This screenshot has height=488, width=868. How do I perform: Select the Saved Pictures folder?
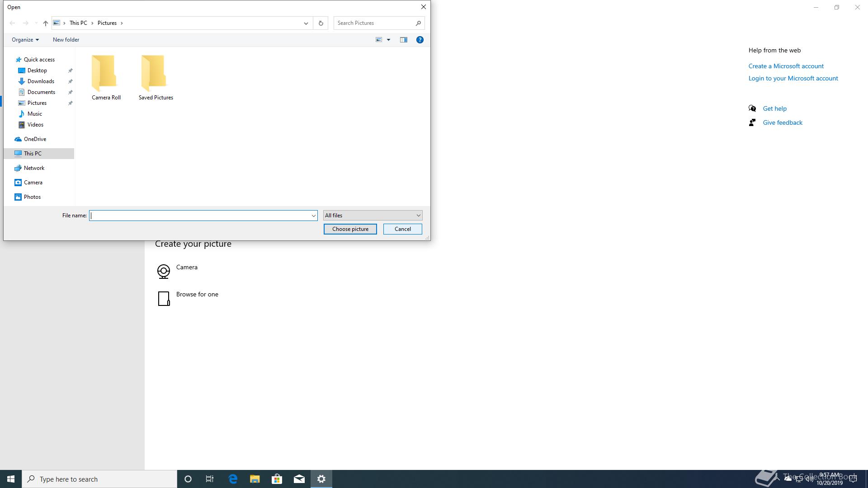click(156, 78)
